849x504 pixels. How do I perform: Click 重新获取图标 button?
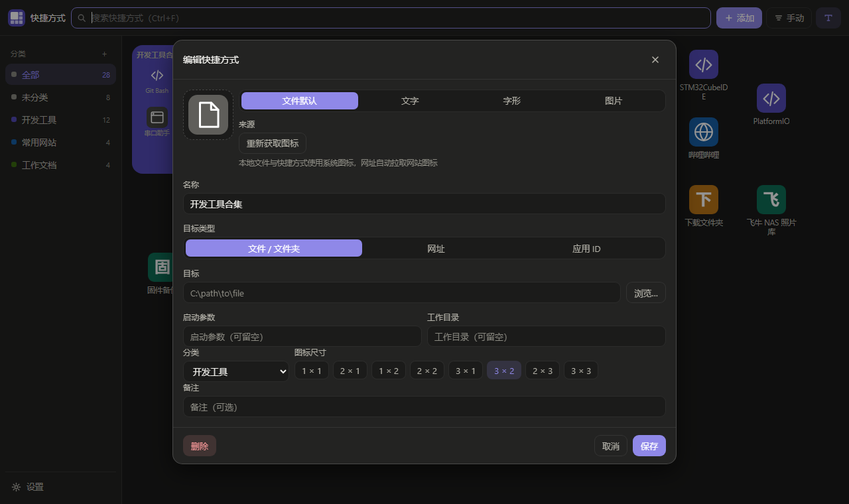273,143
